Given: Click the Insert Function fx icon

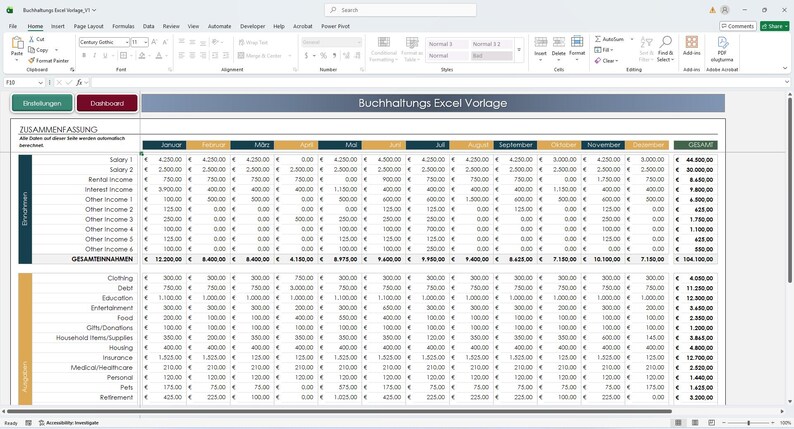Looking at the screenshot, I should point(80,82).
